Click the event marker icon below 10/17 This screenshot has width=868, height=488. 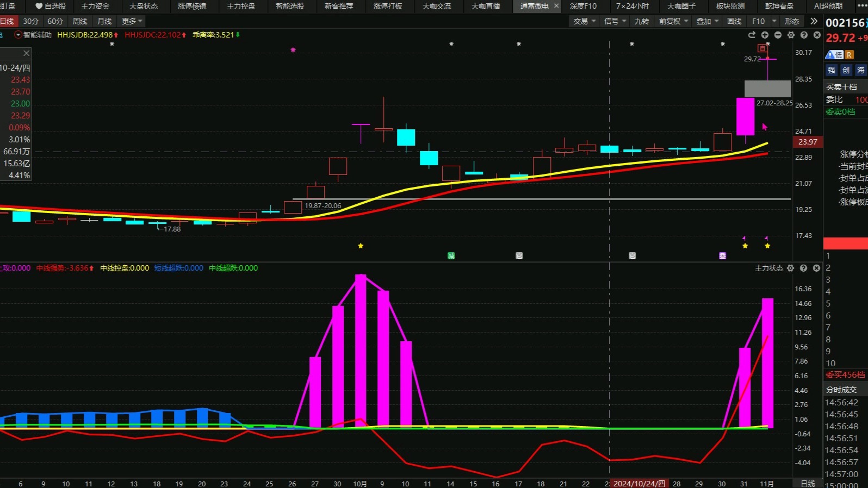click(x=519, y=255)
